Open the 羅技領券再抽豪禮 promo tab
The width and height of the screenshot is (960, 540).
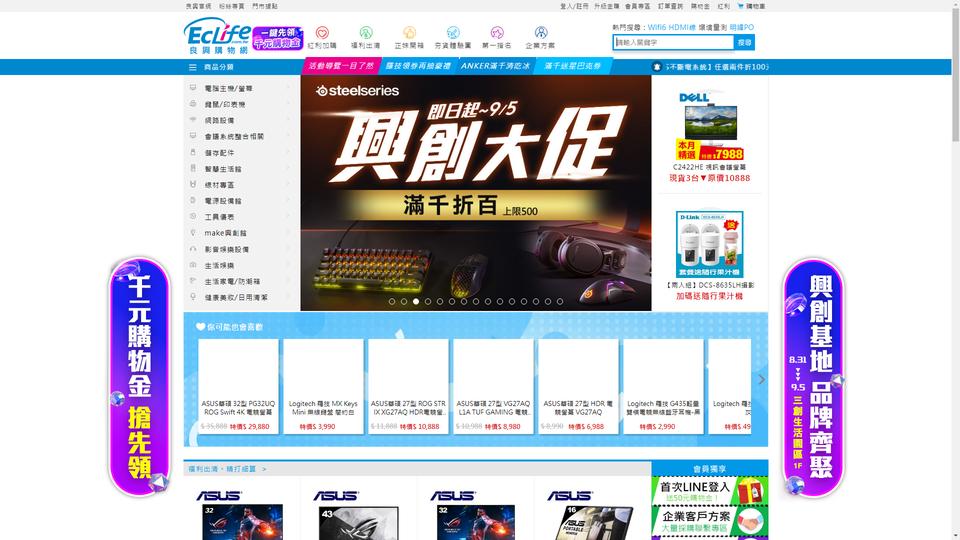(418, 66)
